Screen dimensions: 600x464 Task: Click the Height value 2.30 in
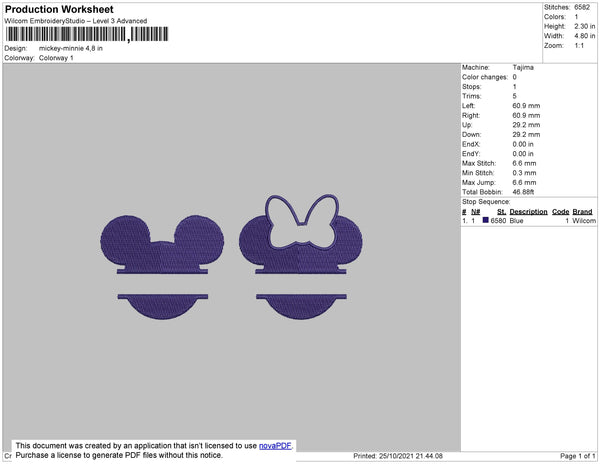pyautogui.click(x=585, y=26)
